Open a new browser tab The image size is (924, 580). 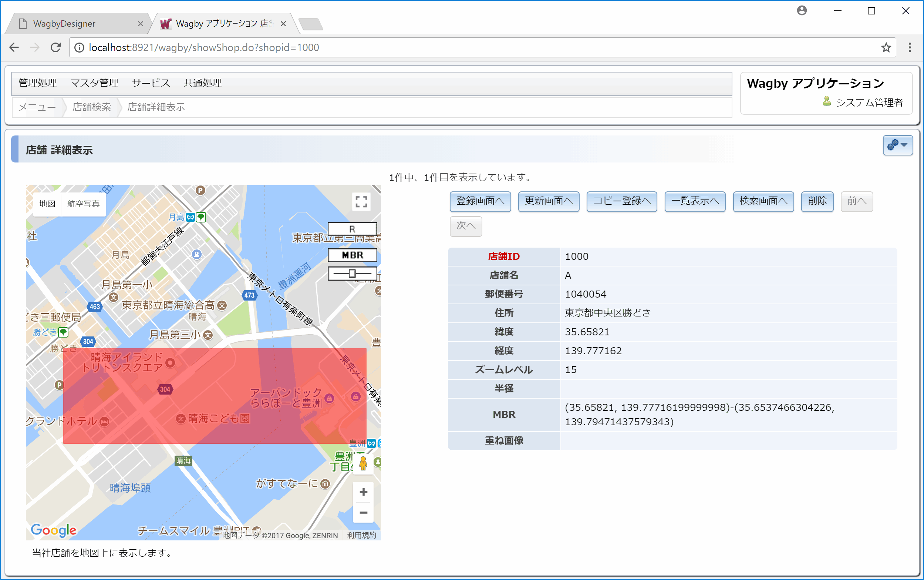point(310,24)
